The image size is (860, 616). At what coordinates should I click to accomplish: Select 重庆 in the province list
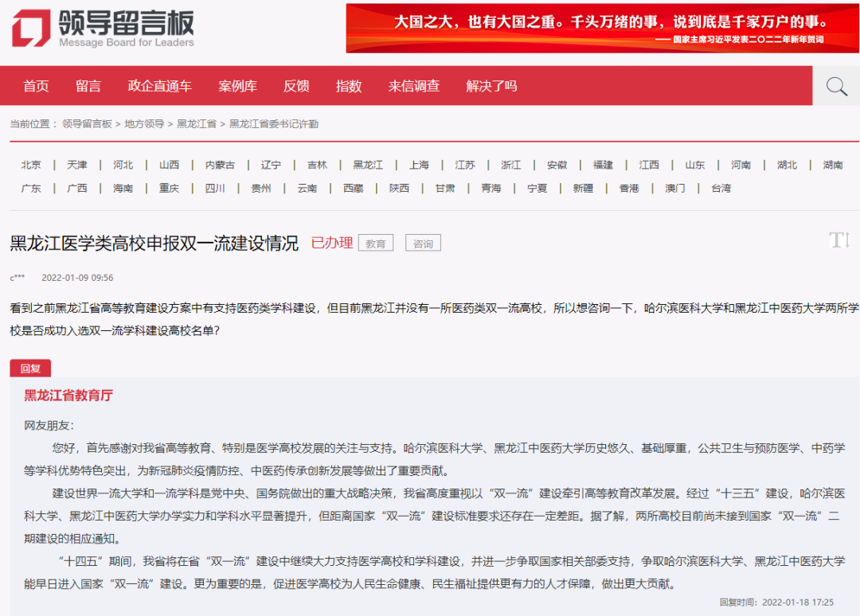pyautogui.click(x=169, y=189)
